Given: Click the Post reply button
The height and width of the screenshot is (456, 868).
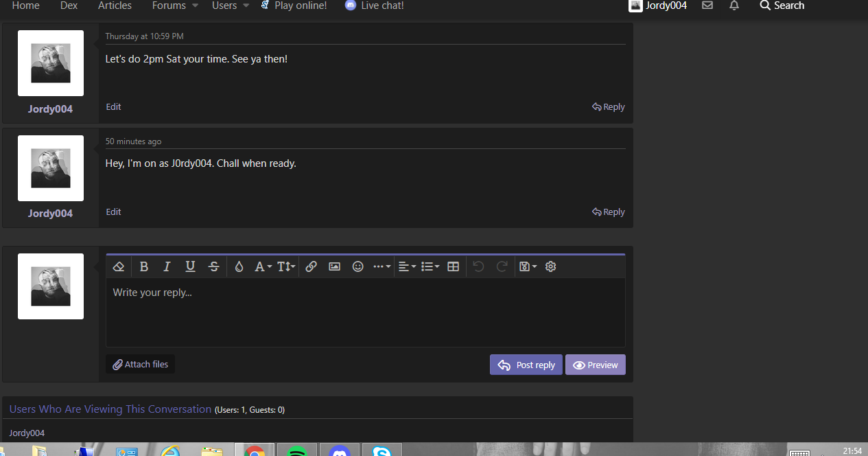Looking at the screenshot, I should [526, 365].
